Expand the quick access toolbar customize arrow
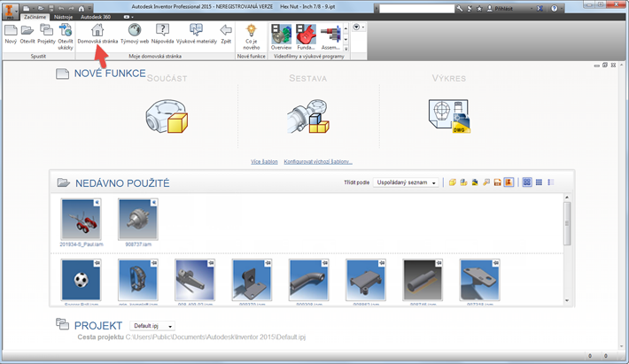The width and height of the screenshot is (629, 364). (x=89, y=8)
